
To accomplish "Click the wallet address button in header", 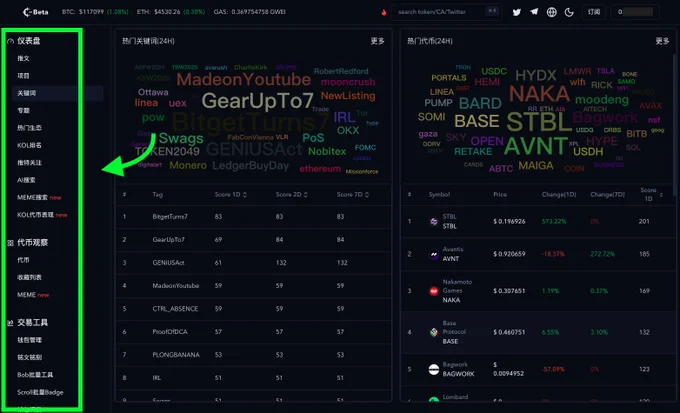I will [x=635, y=12].
